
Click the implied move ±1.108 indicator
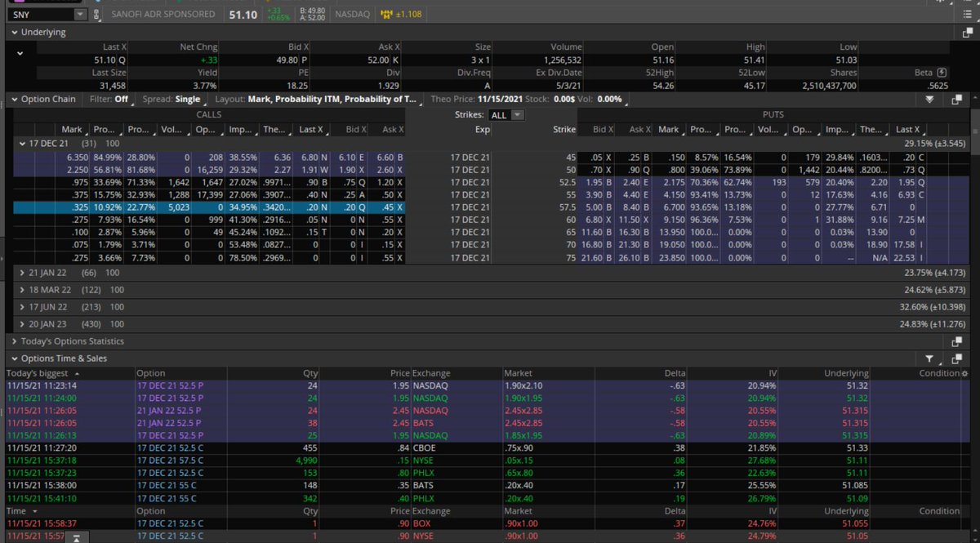point(401,15)
